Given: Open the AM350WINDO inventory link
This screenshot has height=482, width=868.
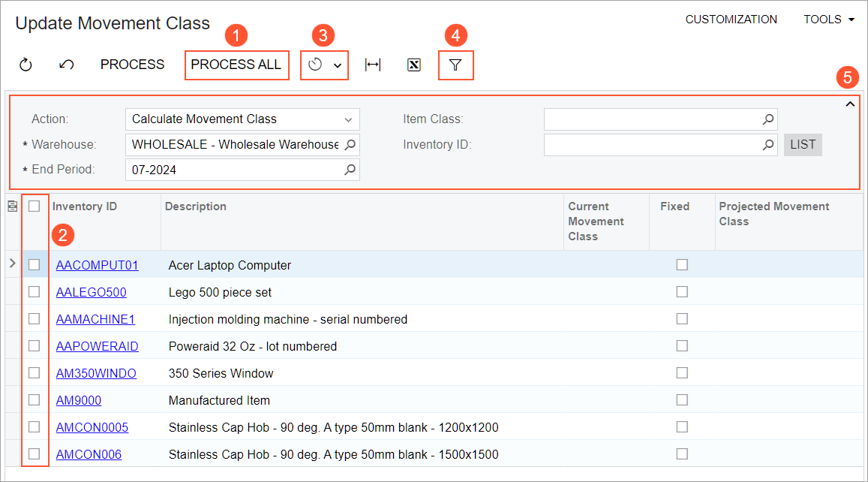Looking at the screenshot, I should coord(96,373).
